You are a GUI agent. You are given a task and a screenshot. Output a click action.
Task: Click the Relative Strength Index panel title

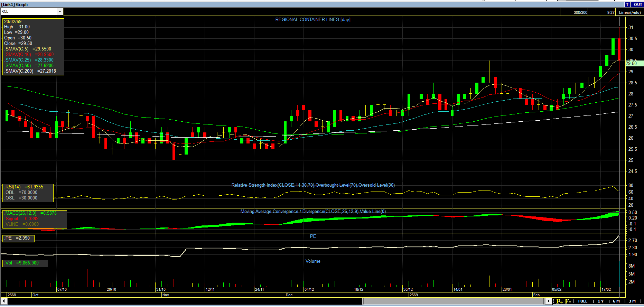(313, 185)
